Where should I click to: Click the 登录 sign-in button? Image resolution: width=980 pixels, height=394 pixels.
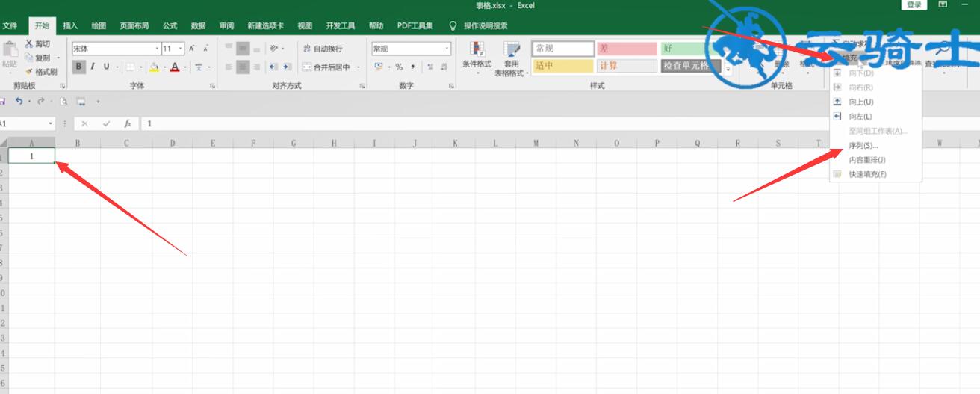click(x=914, y=4)
